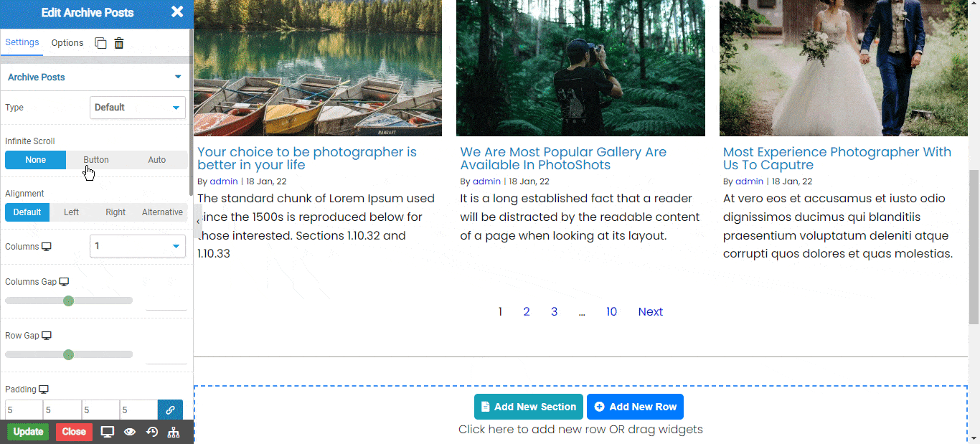Open the structure tree icon

(x=174, y=432)
